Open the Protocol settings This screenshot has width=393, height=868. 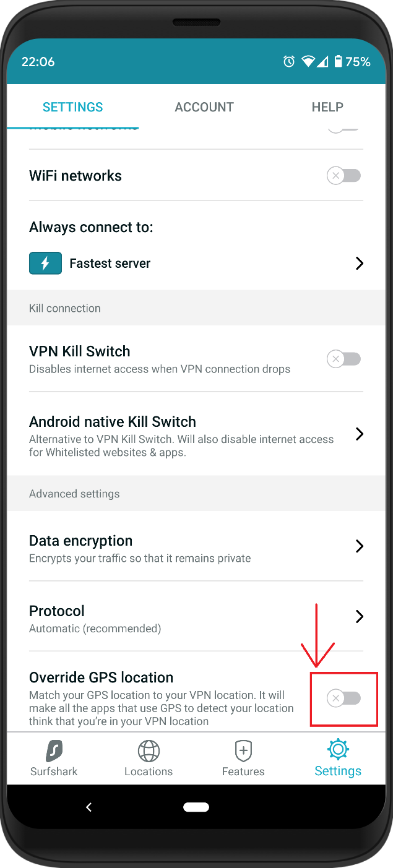click(x=359, y=617)
